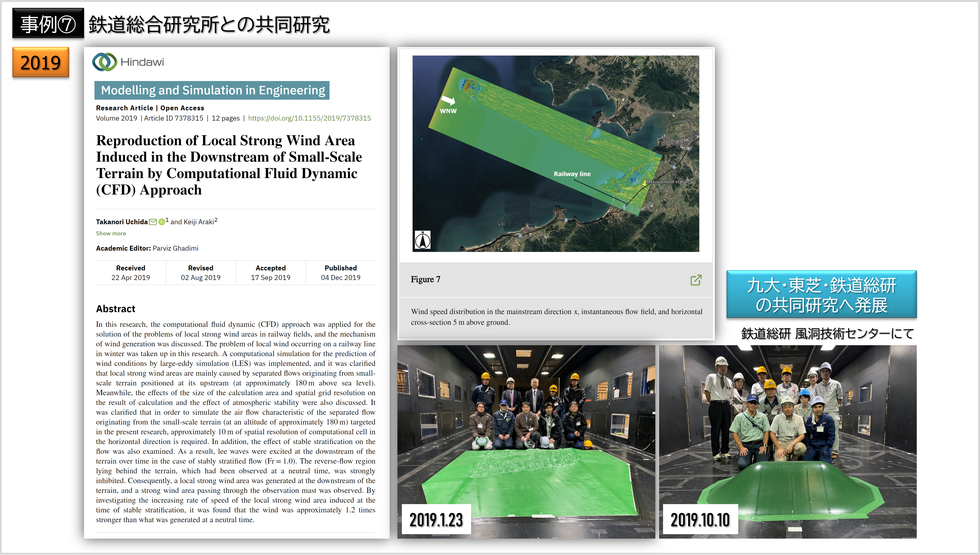980x555 pixels.
Task: Open Figure 7 via the external-link icon
Action: pos(696,280)
